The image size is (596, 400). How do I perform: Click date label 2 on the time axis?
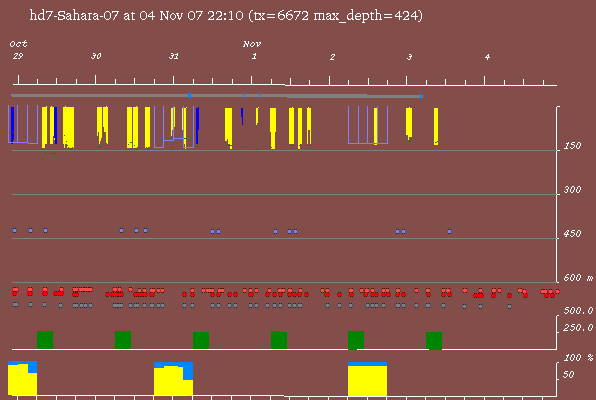332,57
